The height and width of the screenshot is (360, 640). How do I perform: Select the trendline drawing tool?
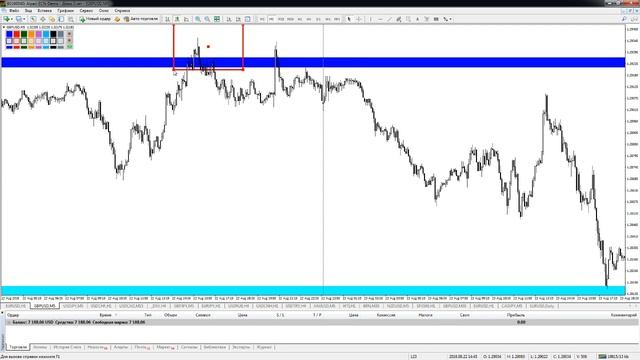389,19
